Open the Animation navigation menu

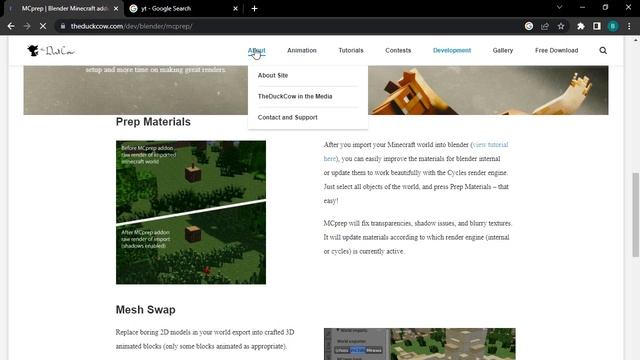[302, 50]
